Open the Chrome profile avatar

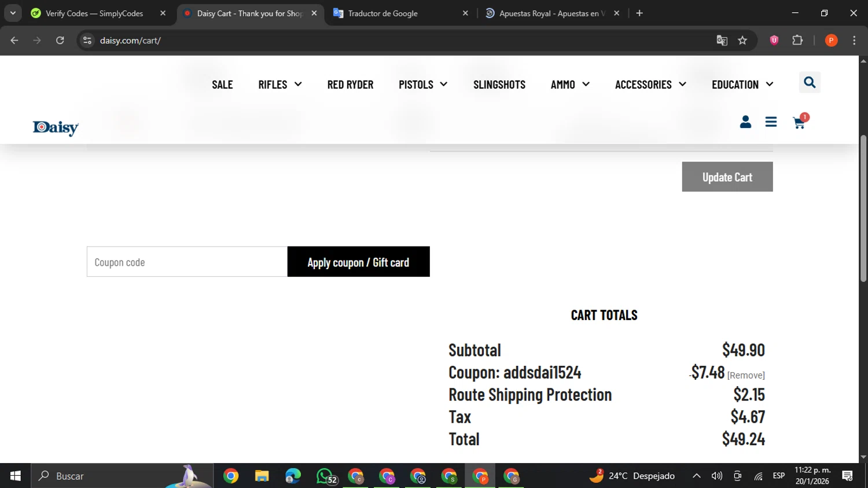(x=831, y=41)
